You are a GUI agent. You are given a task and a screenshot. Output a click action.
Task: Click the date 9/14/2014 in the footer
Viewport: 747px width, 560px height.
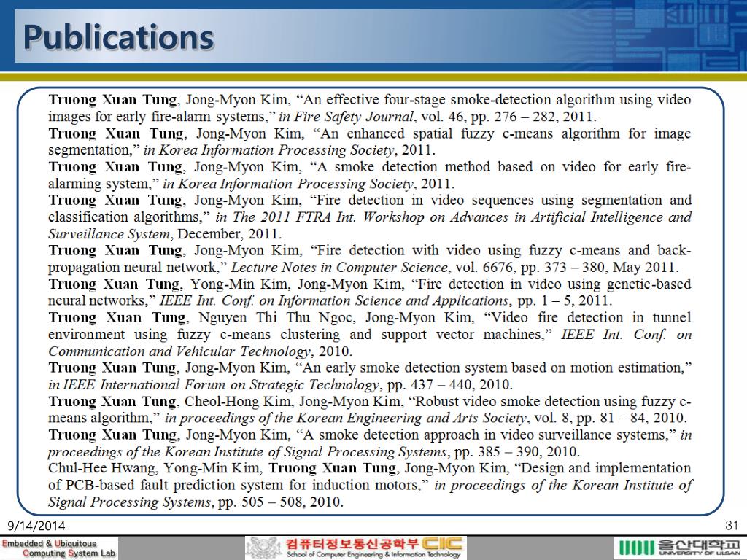point(36,526)
